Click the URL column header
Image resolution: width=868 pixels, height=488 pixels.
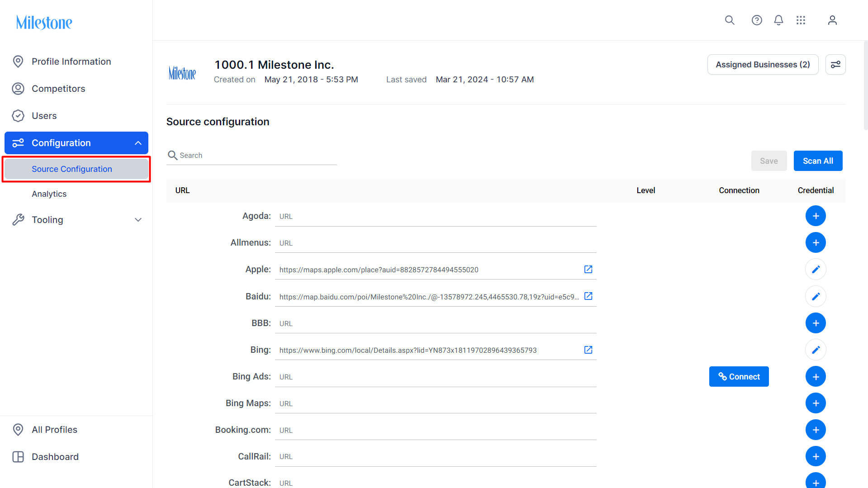coord(182,190)
